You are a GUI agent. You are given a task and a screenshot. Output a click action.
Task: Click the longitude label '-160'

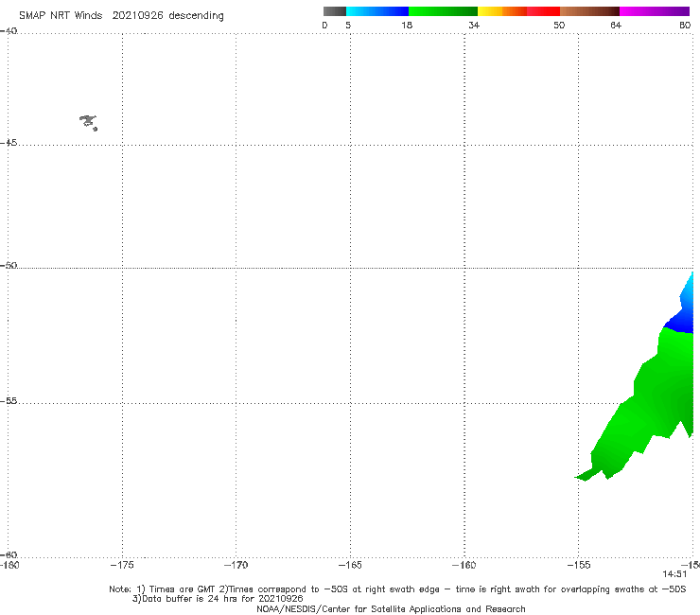coord(464,565)
